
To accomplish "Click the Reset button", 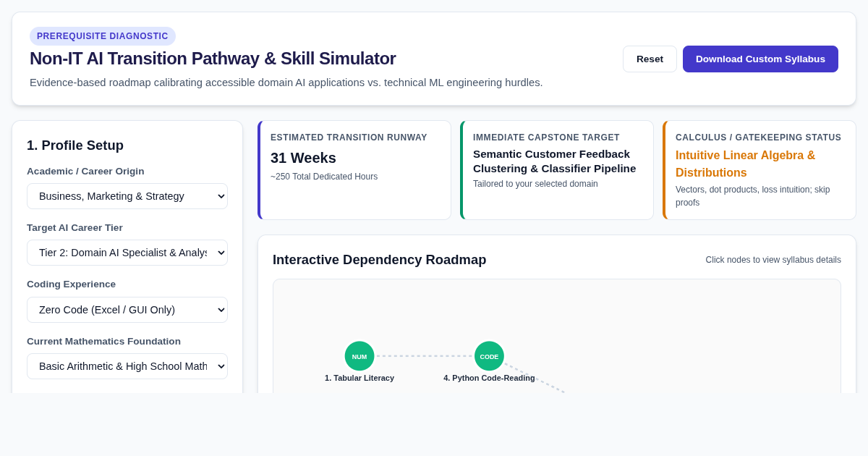I will click(x=650, y=59).
